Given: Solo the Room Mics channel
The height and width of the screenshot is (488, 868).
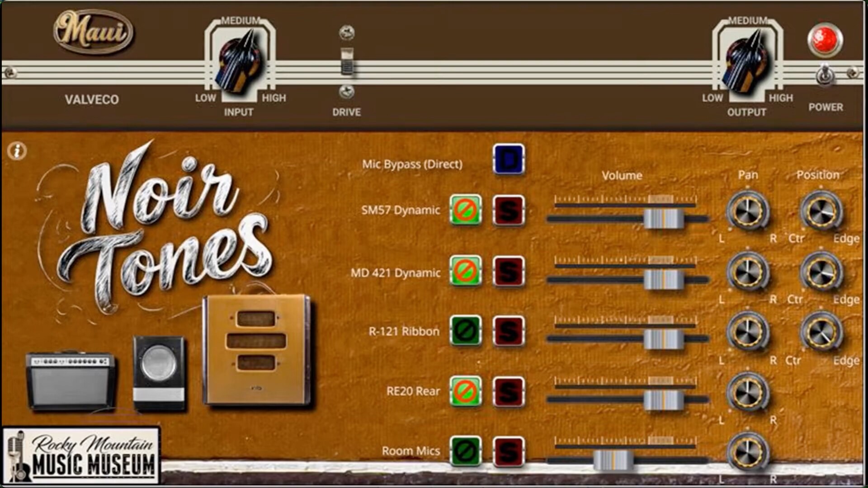Looking at the screenshot, I should 509,451.
